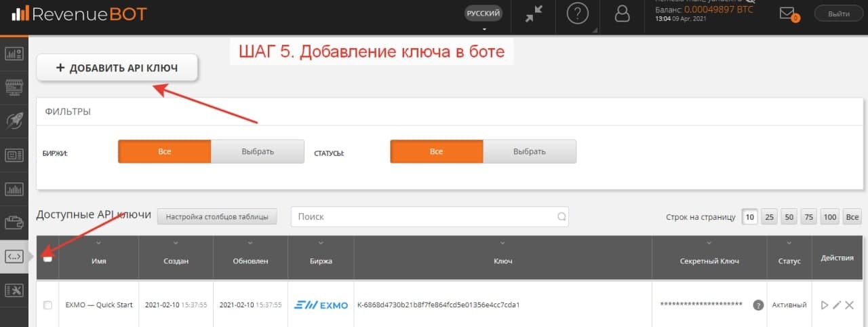Expand the chevron above the Биржа column
The height and width of the screenshot is (327, 868).
[321, 244]
